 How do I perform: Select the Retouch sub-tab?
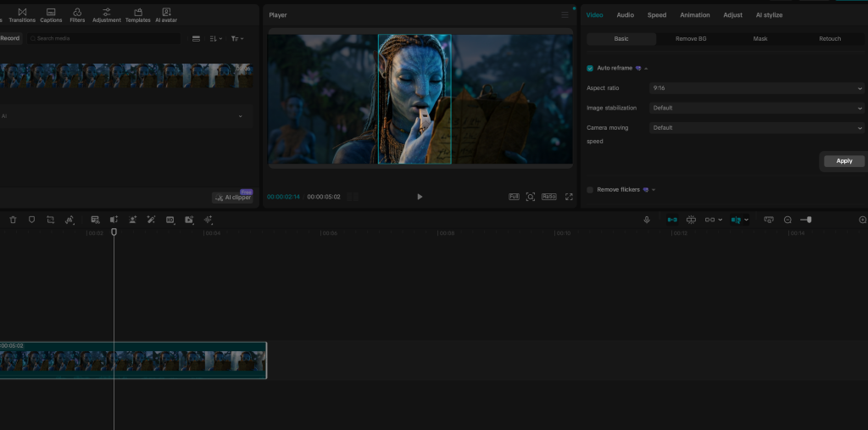830,39
